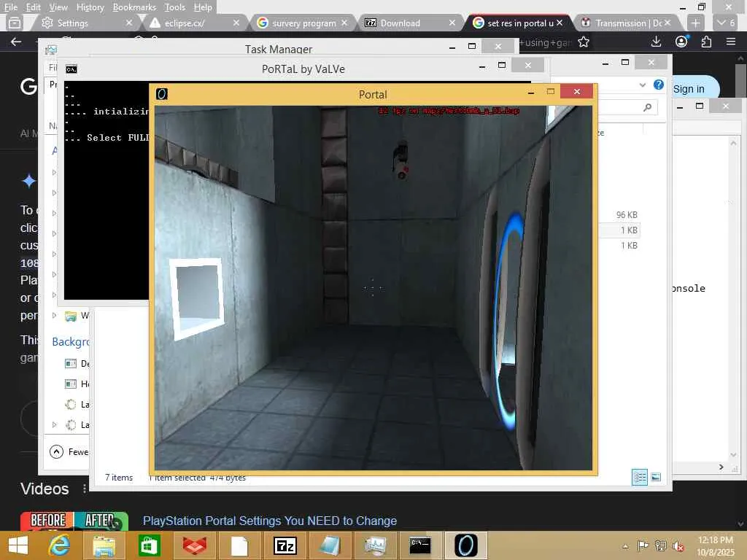Open Action Center flag in system tray

click(x=643, y=545)
